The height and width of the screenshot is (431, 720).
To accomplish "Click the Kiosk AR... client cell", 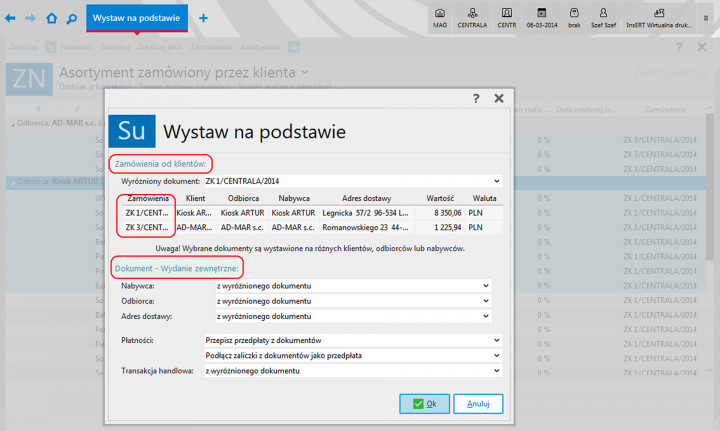I will (x=194, y=213).
